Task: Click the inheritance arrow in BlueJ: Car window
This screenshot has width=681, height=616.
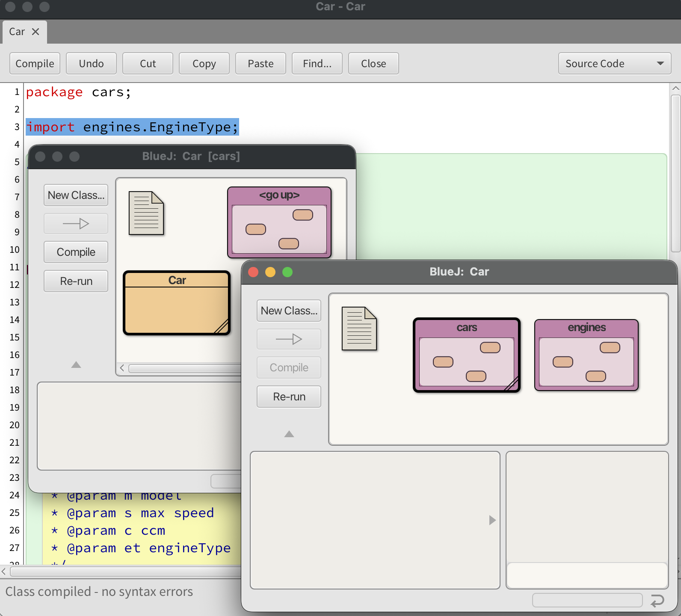Action: [289, 339]
